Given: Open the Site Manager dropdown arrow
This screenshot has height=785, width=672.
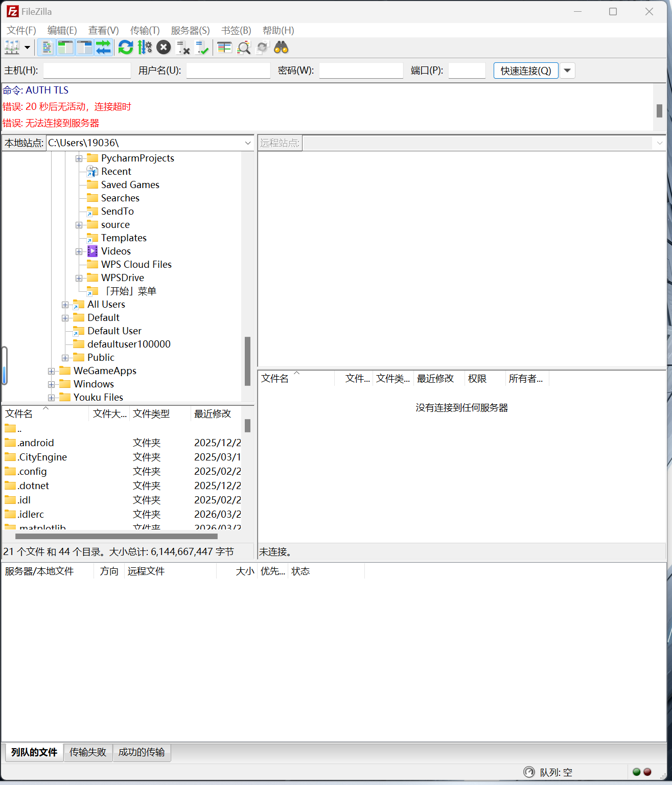Looking at the screenshot, I should click(28, 48).
